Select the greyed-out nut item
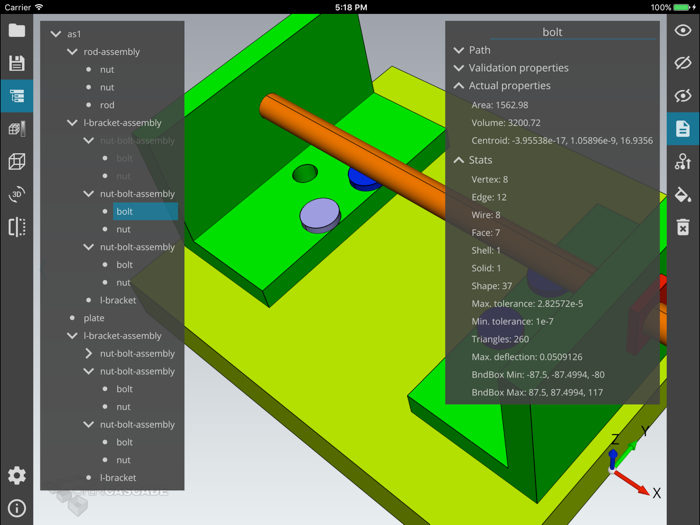This screenshot has width=700, height=525. click(x=123, y=176)
